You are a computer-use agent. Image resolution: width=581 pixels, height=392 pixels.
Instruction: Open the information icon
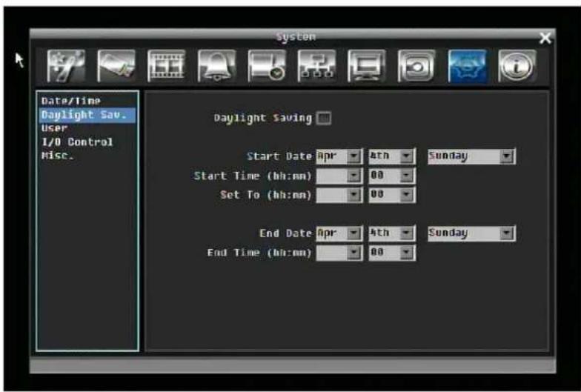pyautogui.click(x=517, y=66)
